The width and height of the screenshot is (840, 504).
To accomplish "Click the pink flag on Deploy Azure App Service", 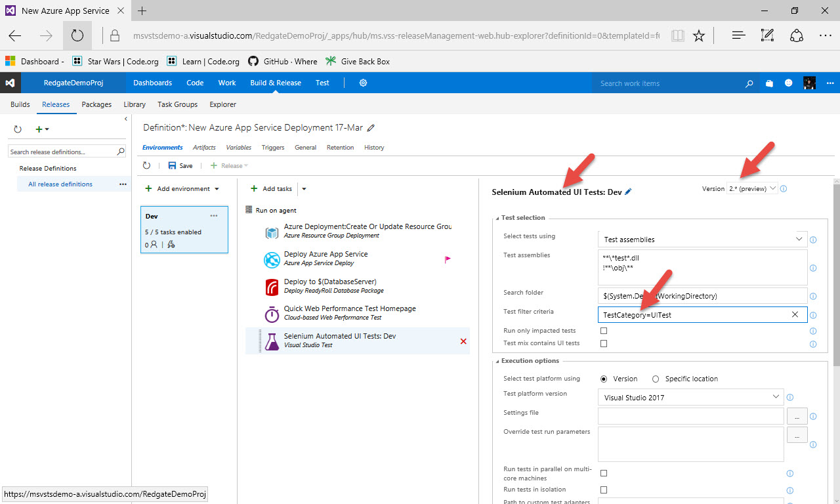I will click(448, 259).
